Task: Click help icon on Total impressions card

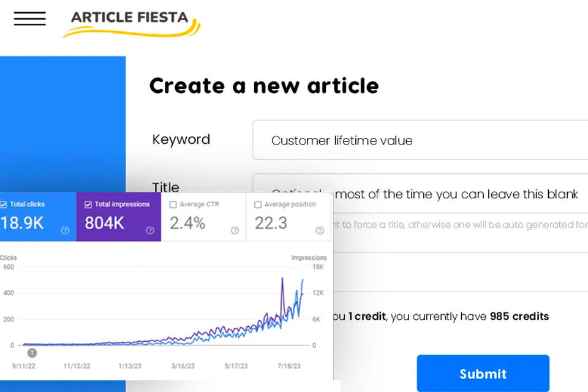Action: [x=150, y=230]
